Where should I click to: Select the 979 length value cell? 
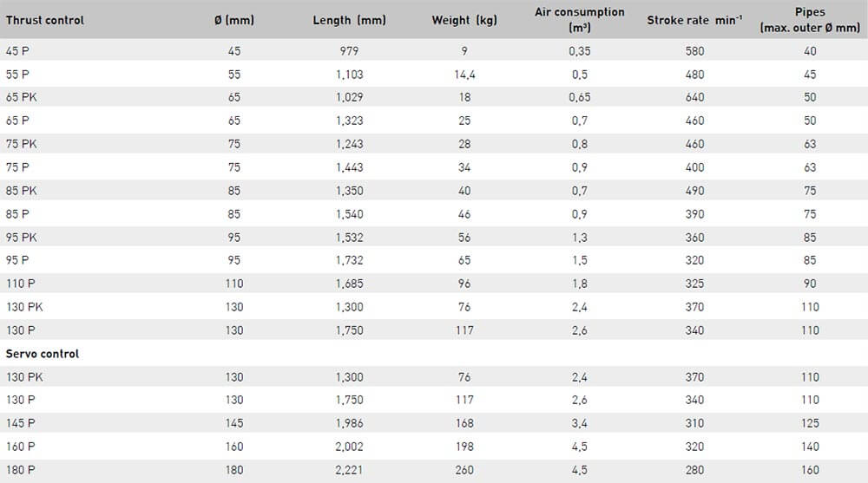pos(349,51)
